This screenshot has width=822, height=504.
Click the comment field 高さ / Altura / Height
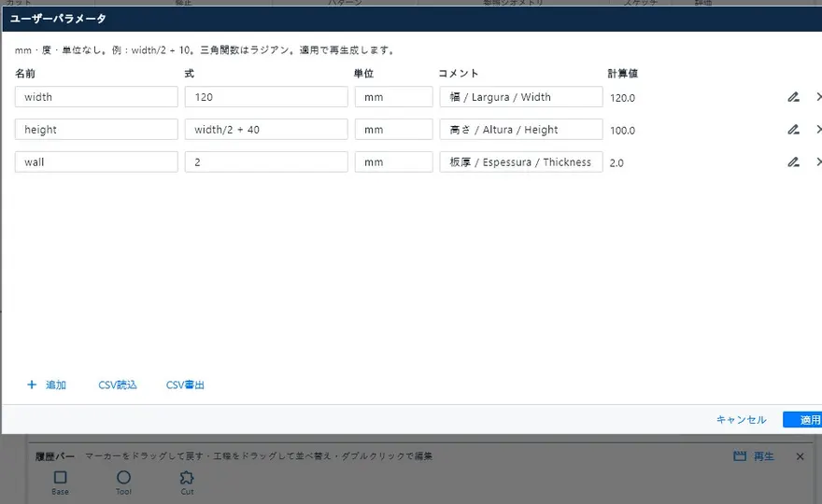click(x=521, y=130)
